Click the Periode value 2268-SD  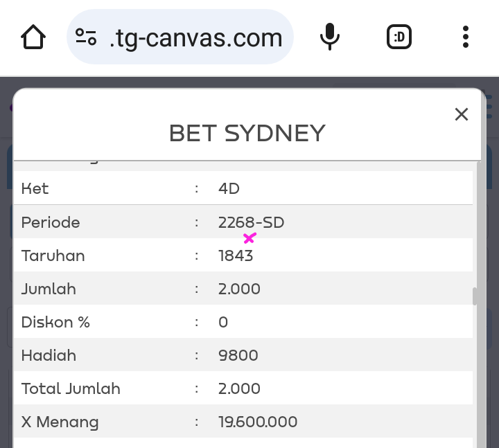(x=251, y=222)
